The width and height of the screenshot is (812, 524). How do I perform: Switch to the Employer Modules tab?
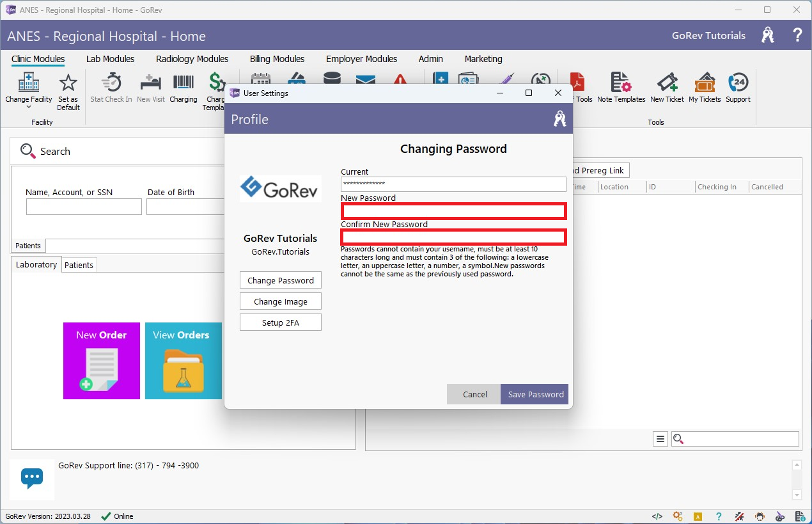[362, 59]
